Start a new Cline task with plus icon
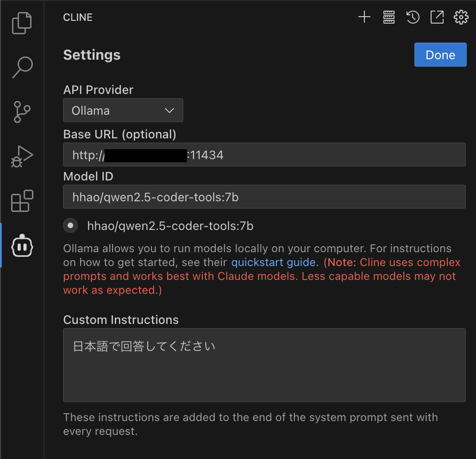This screenshot has height=459, width=476. 364,18
